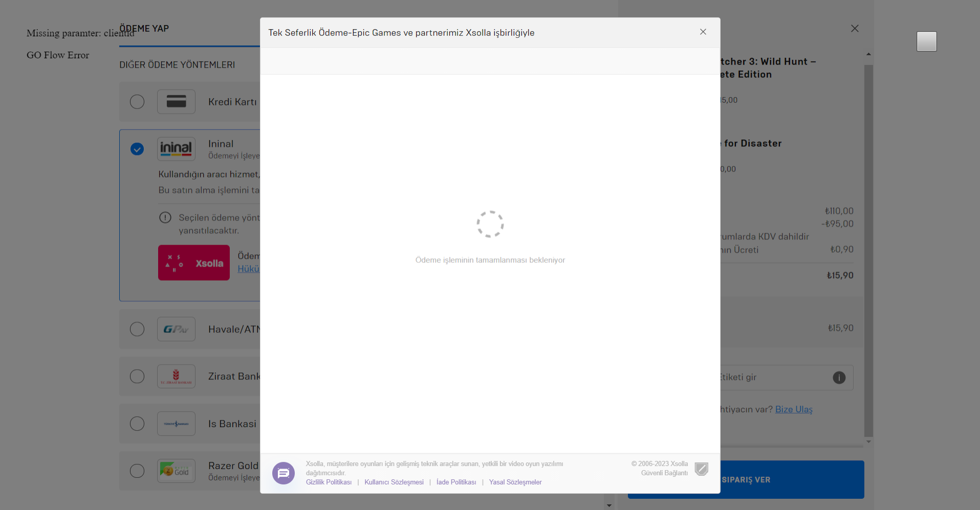Close the checkout panel with the X
980x510 pixels.
[x=855, y=29]
